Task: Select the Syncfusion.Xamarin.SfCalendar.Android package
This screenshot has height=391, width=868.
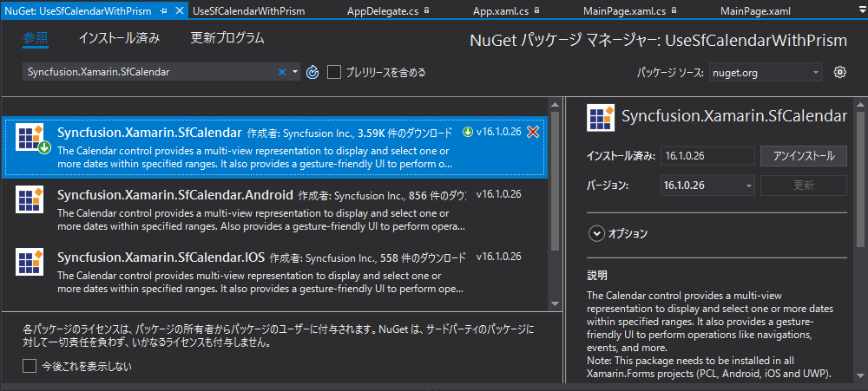Action: (275, 210)
